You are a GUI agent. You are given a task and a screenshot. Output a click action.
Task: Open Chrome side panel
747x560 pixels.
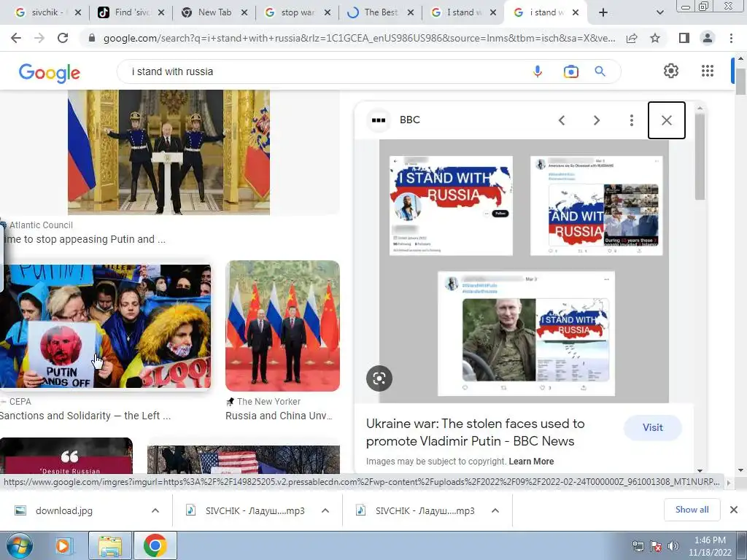[x=684, y=38]
